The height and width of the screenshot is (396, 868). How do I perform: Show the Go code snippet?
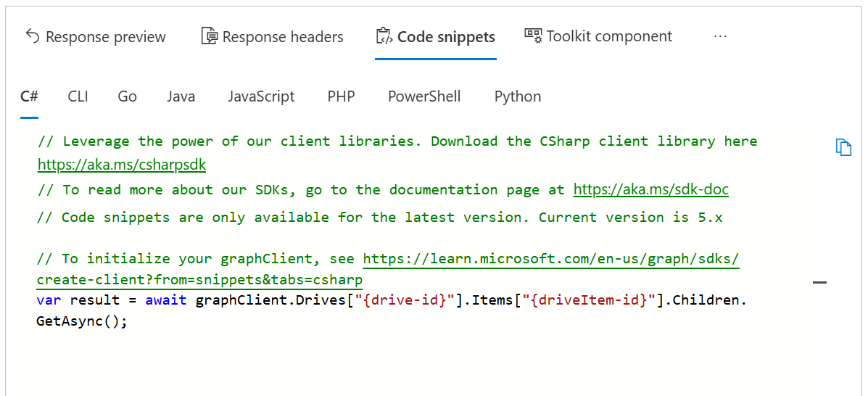click(127, 96)
